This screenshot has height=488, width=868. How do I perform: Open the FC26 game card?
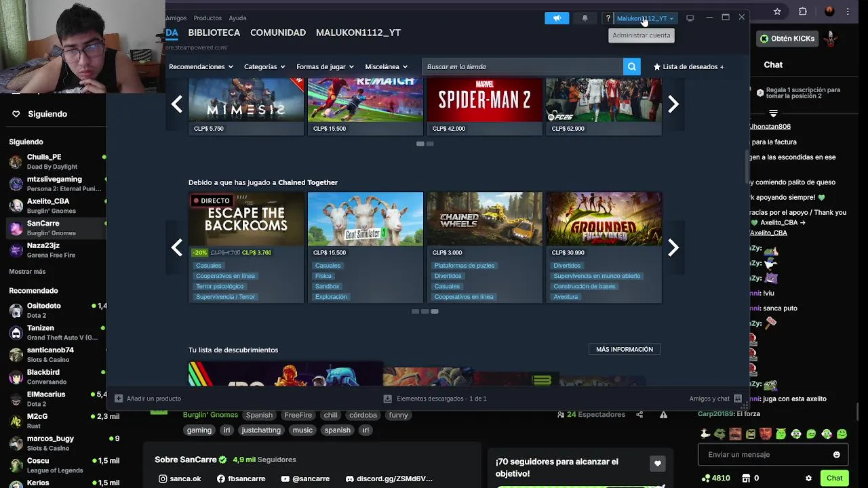click(604, 106)
